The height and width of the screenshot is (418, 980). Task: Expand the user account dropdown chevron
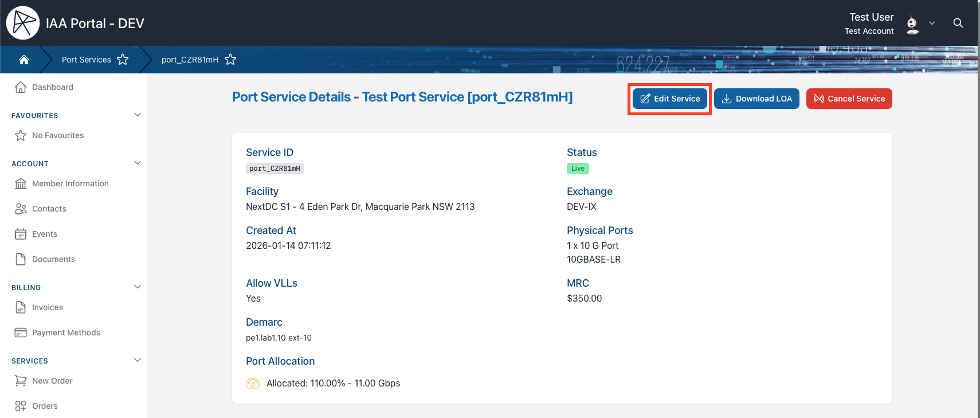tap(932, 24)
